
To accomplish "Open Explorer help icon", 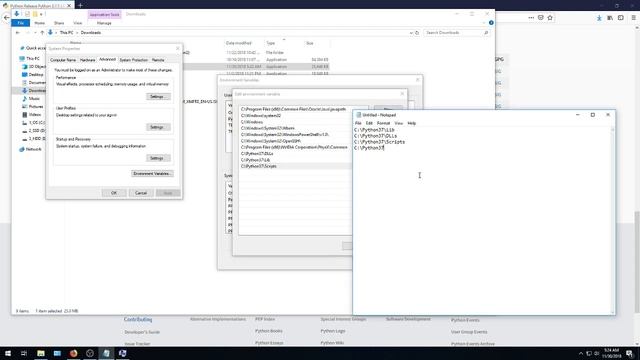I will [491, 23].
